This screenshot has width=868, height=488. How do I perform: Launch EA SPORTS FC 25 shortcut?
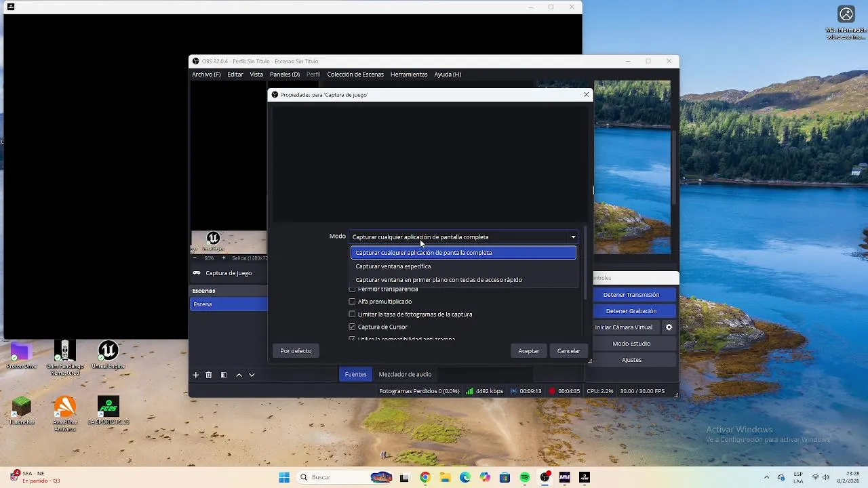click(108, 411)
